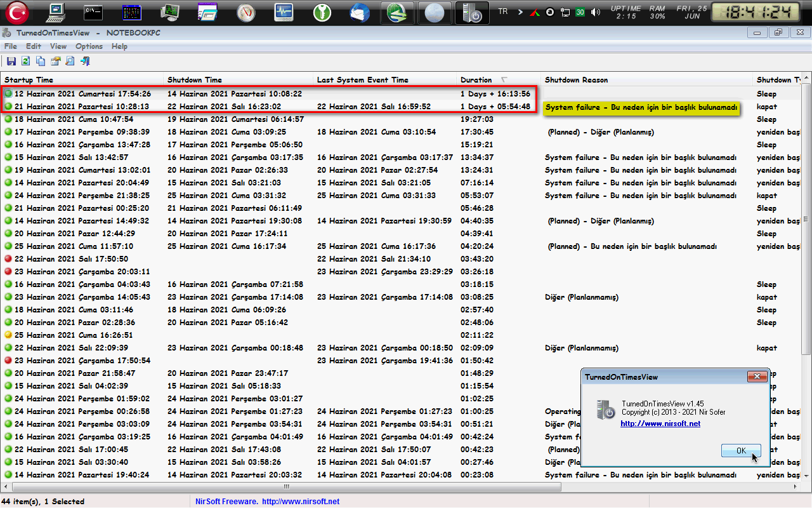The width and height of the screenshot is (812, 508).
Task: Click the server icon in the about dialog
Action: pos(605,411)
